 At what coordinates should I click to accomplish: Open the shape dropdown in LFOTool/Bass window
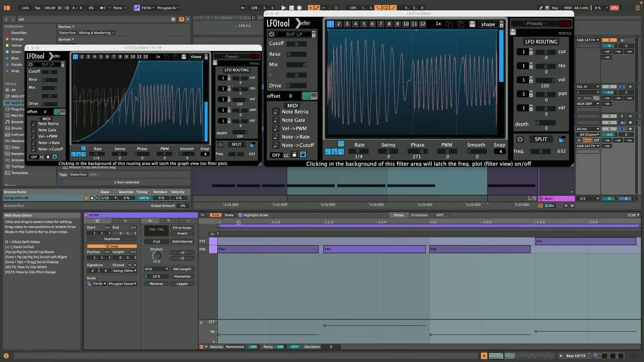tap(198, 57)
